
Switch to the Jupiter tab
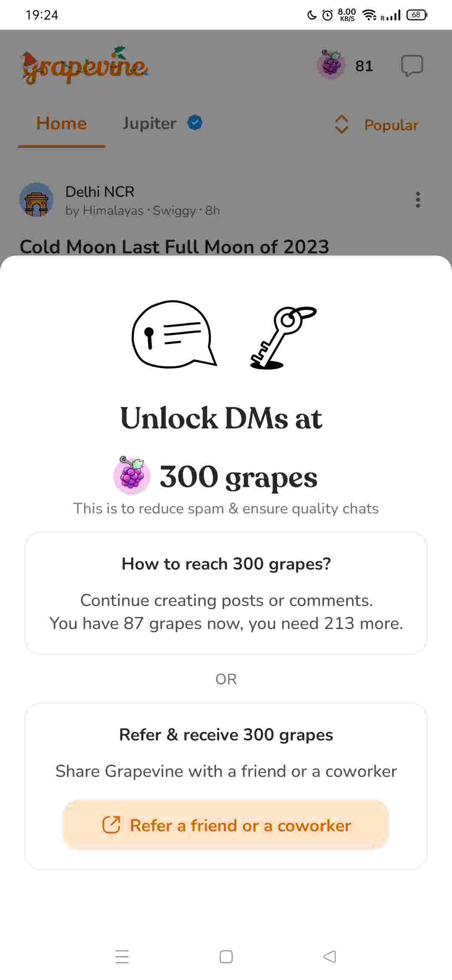(149, 124)
